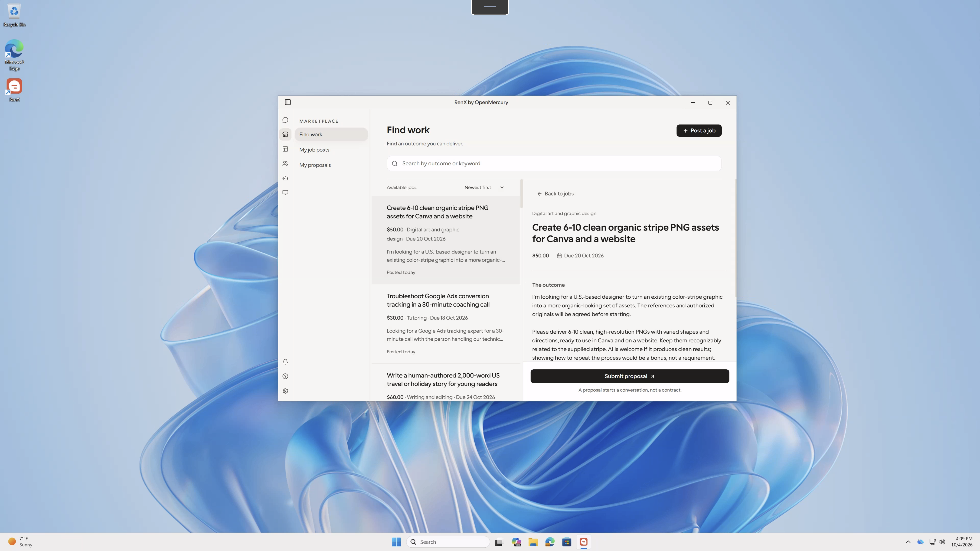
Task: Click the calendar icon beside Due 20 Oct 2026
Action: click(559, 256)
